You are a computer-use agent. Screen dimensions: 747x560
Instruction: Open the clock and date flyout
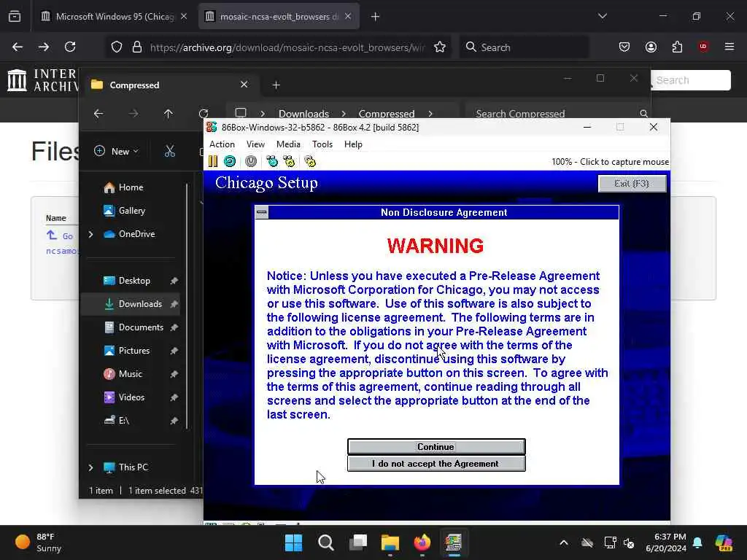coord(666,542)
